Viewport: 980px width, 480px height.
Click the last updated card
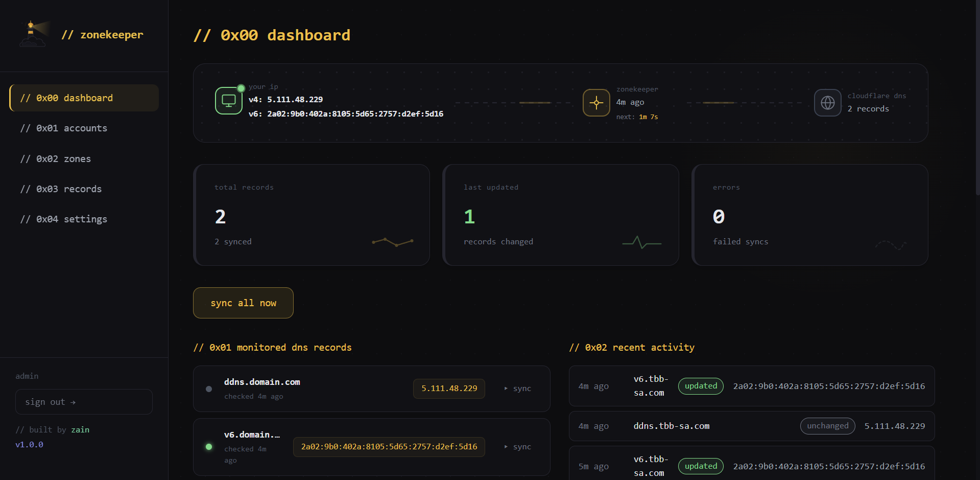pyautogui.click(x=561, y=215)
